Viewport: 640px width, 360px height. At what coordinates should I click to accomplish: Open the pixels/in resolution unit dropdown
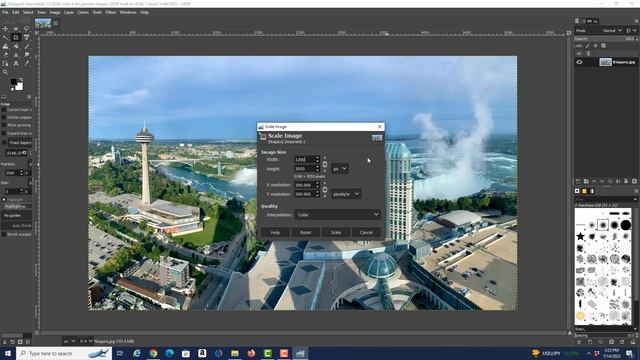pos(346,194)
